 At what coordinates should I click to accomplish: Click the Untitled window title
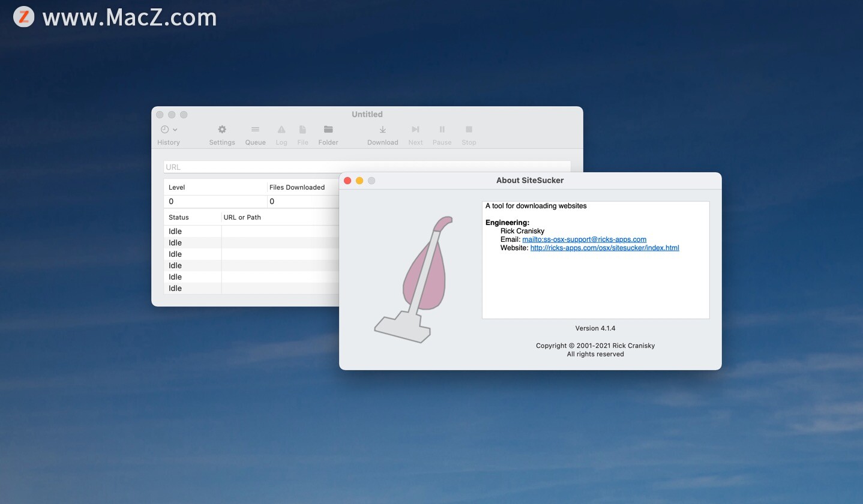click(x=367, y=114)
